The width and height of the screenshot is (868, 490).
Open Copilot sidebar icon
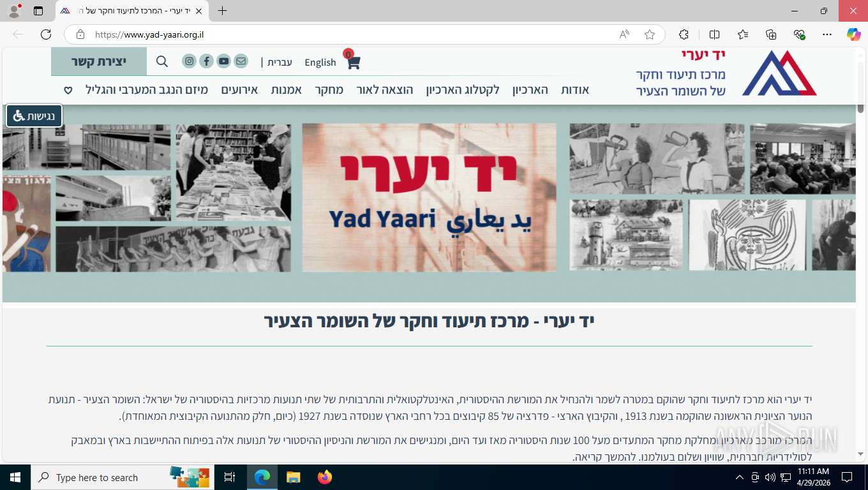click(x=854, y=34)
